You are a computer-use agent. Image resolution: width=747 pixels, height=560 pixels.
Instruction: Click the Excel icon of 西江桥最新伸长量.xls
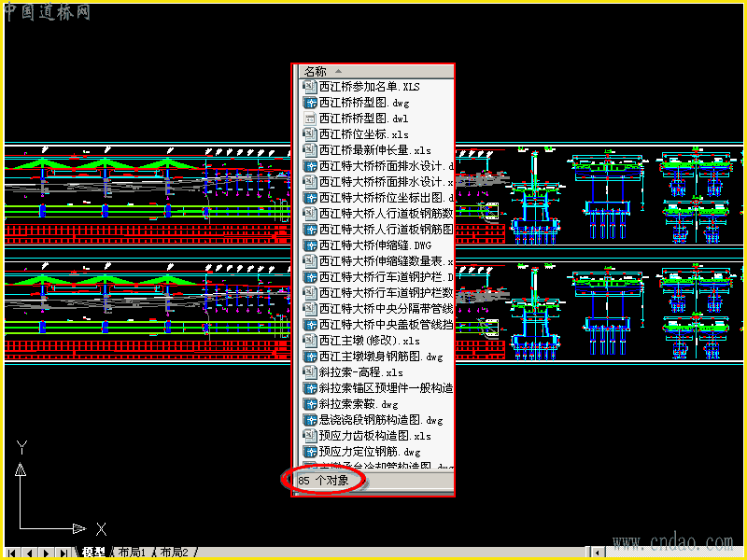[310, 150]
